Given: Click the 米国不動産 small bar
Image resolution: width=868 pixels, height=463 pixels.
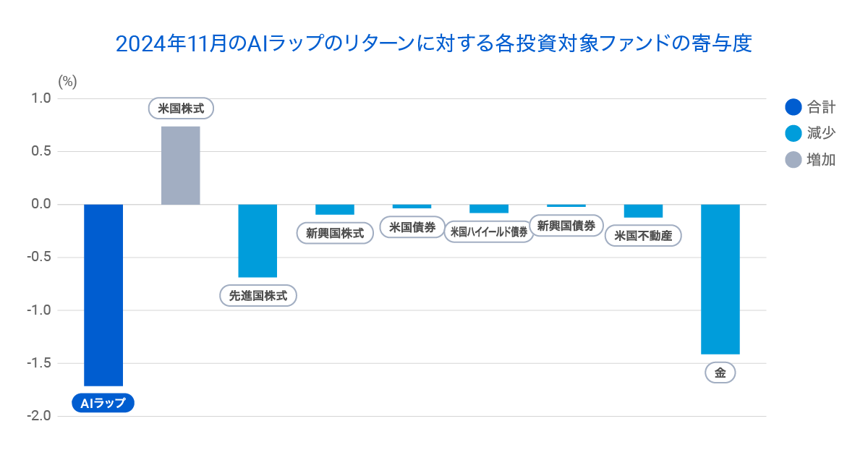Looking at the screenshot, I should pyautogui.click(x=644, y=211).
